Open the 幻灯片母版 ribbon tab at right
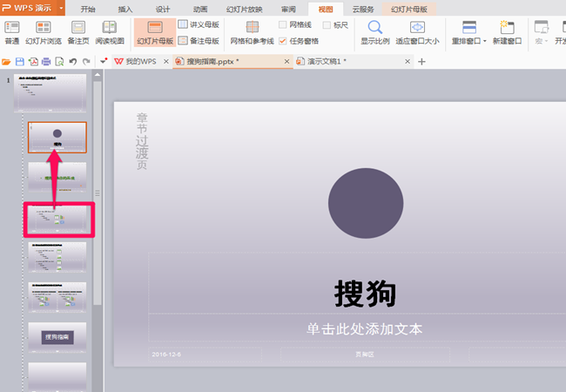Viewport: 566px width, 392px height. (409, 9)
